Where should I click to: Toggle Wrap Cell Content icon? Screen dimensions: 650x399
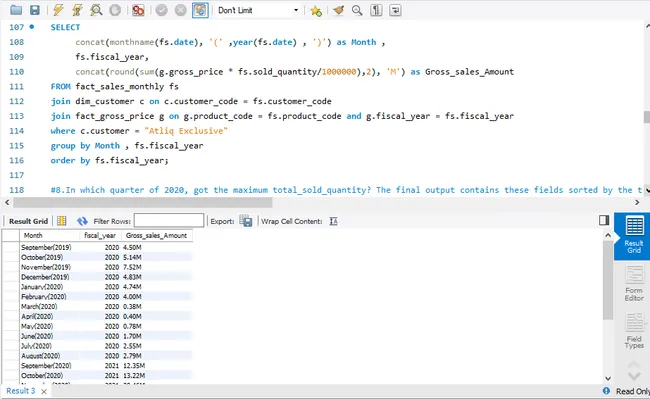point(333,221)
